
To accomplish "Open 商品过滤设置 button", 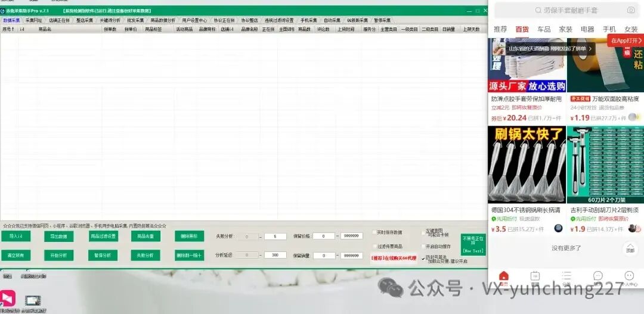I will pyautogui.click(x=103, y=236).
